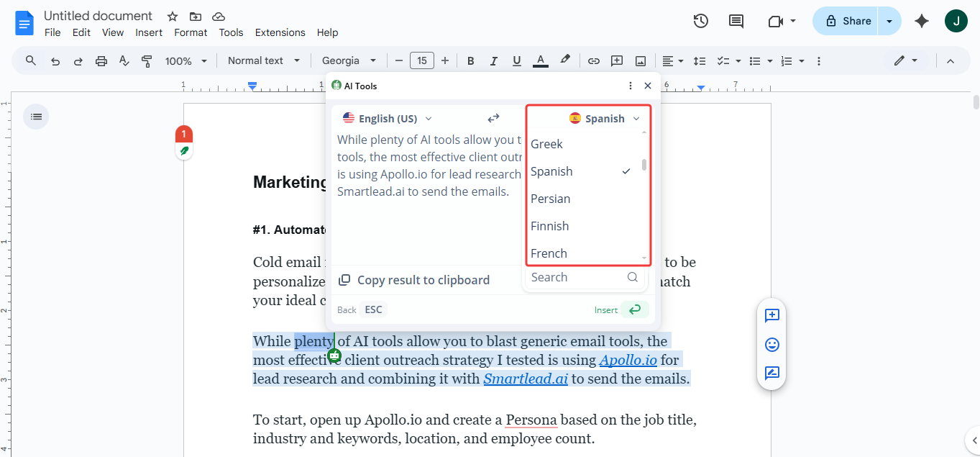This screenshot has width=980, height=457.
Task: Insert a link via toolbar icon
Action: coord(593,61)
